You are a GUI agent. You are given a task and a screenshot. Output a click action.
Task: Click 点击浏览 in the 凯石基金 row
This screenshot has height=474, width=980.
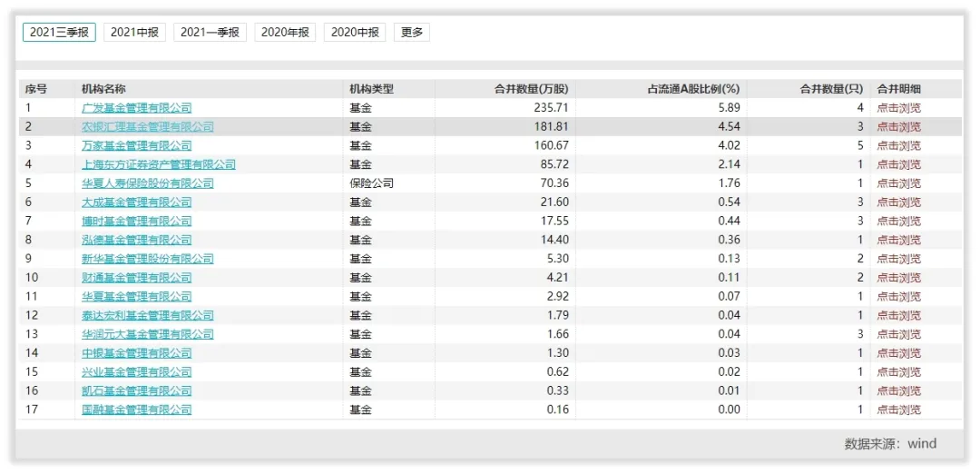coord(898,390)
